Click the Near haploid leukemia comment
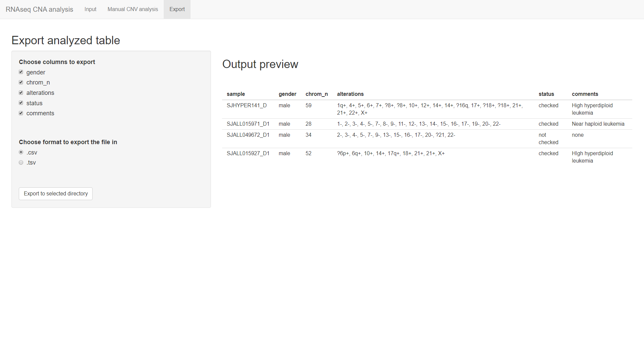The width and height of the screenshot is (644, 362). (598, 124)
